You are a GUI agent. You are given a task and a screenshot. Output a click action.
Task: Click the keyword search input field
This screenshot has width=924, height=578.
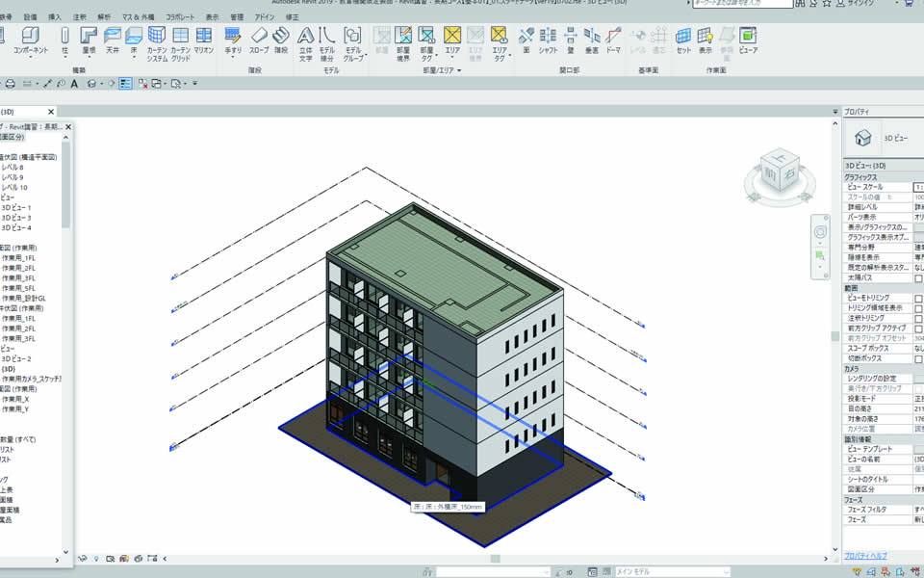(x=742, y=4)
